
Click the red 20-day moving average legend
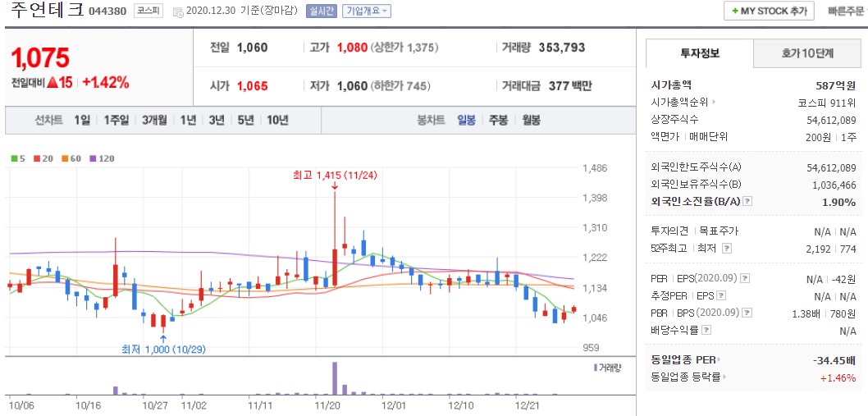43,158
